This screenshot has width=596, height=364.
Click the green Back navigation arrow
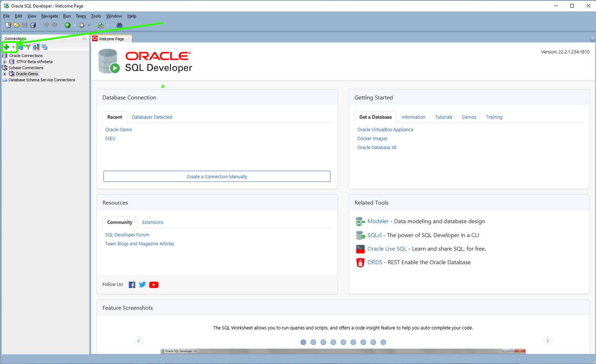tap(68, 25)
